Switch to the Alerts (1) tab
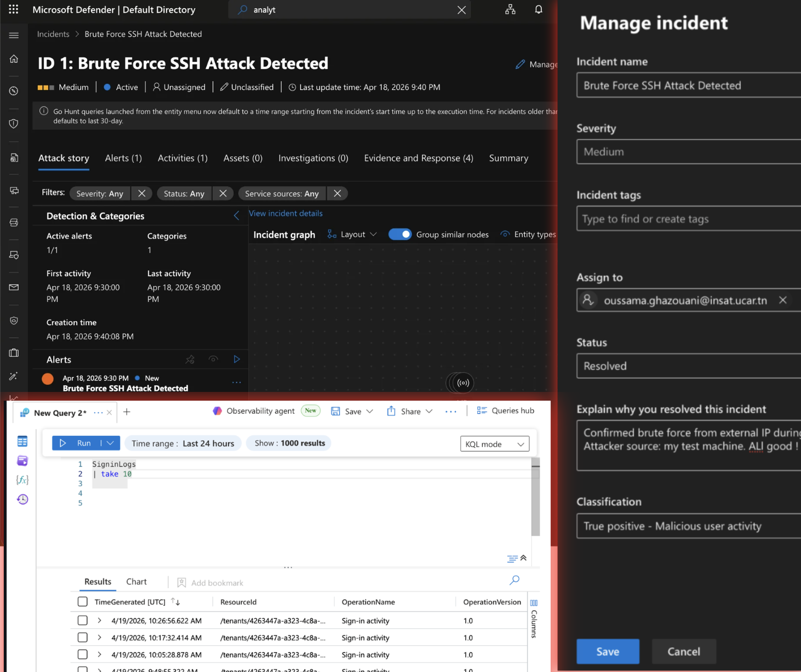 pos(123,158)
